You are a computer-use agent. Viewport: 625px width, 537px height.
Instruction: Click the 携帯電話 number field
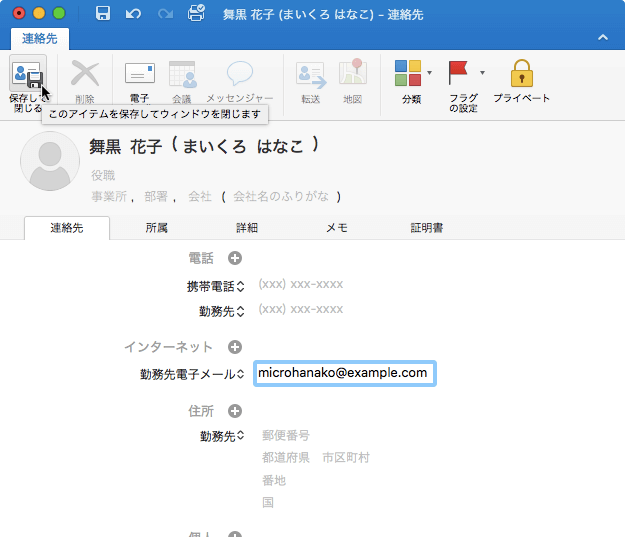point(301,285)
